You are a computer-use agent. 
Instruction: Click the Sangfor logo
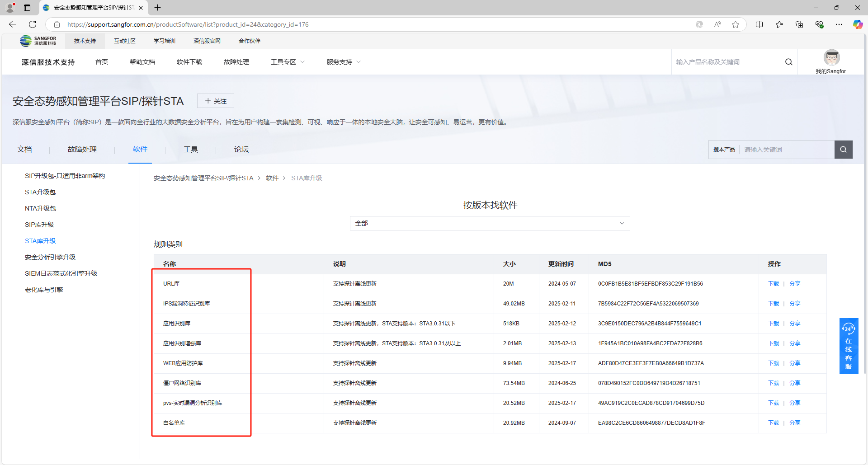click(x=38, y=41)
